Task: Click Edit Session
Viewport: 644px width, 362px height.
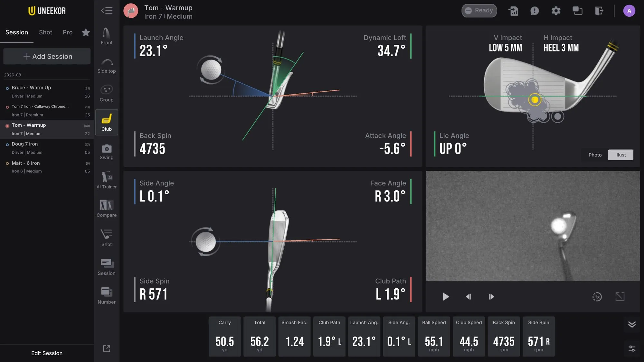Action: point(47,353)
